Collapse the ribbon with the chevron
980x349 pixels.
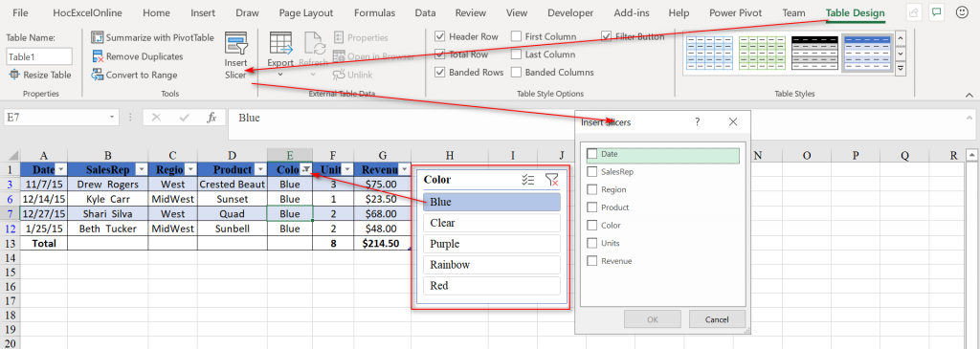(969, 95)
